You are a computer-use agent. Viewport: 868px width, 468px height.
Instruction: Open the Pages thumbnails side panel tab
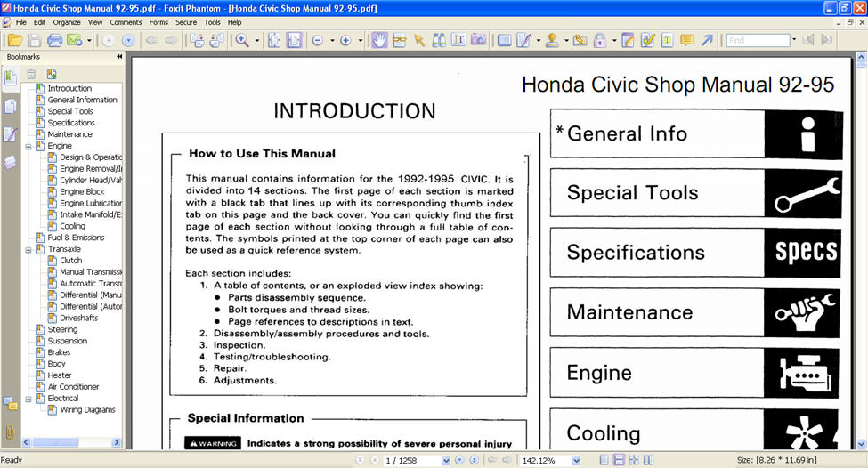click(x=10, y=106)
